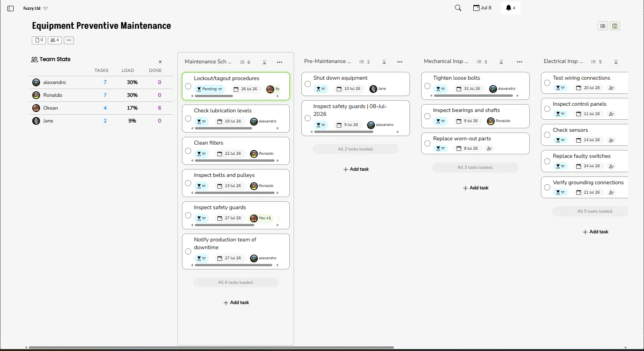Click the hourglass icon in Mechanical Insp column
The image size is (644, 351).
tap(501, 62)
